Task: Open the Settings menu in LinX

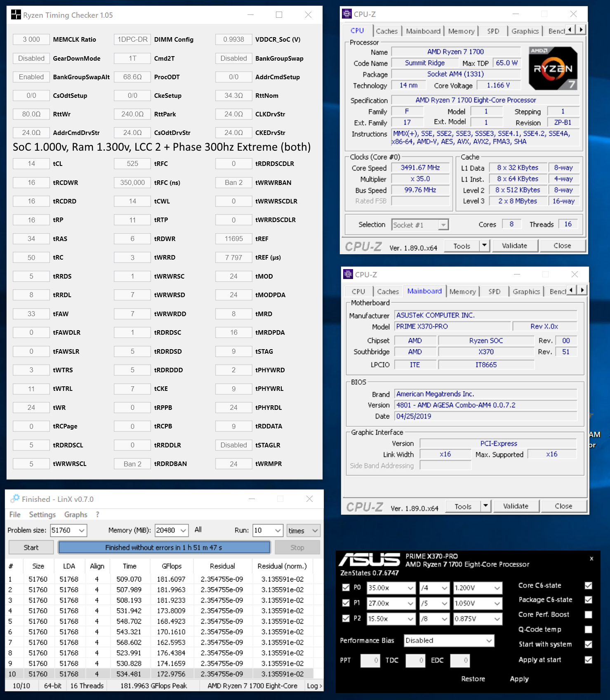Action: tap(42, 514)
